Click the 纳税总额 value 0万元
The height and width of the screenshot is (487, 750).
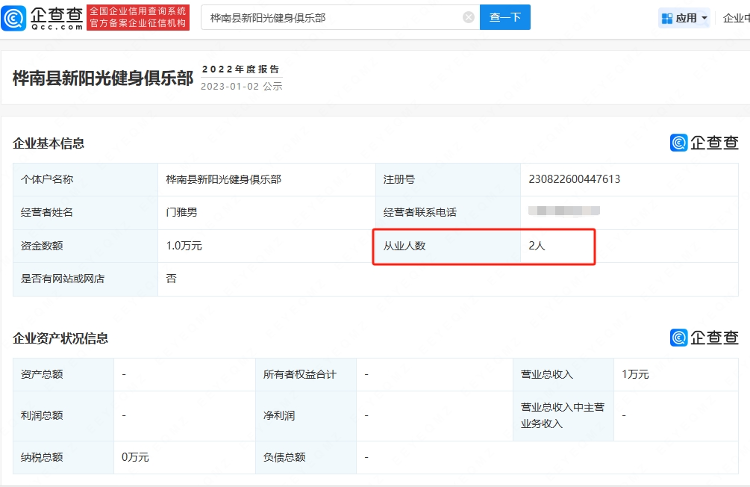click(x=135, y=457)
